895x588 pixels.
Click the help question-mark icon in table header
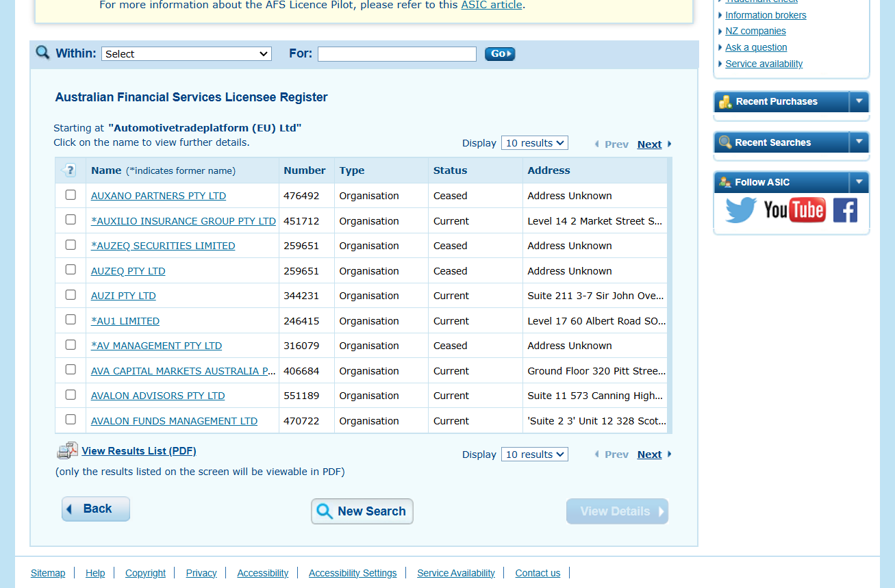[x=68, y=170]
